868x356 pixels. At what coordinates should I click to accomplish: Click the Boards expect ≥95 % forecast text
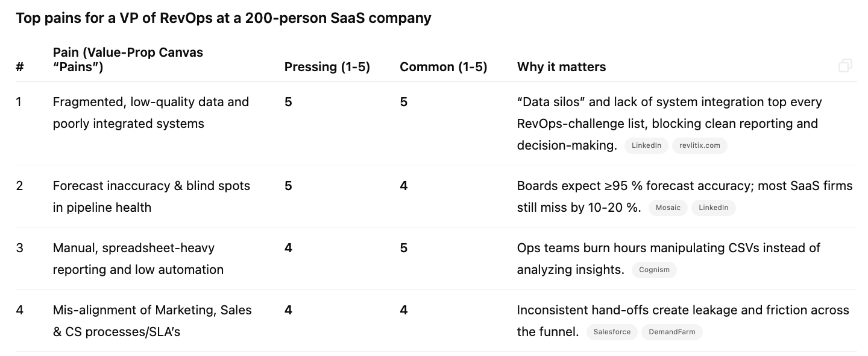click(x=685, y=197)
